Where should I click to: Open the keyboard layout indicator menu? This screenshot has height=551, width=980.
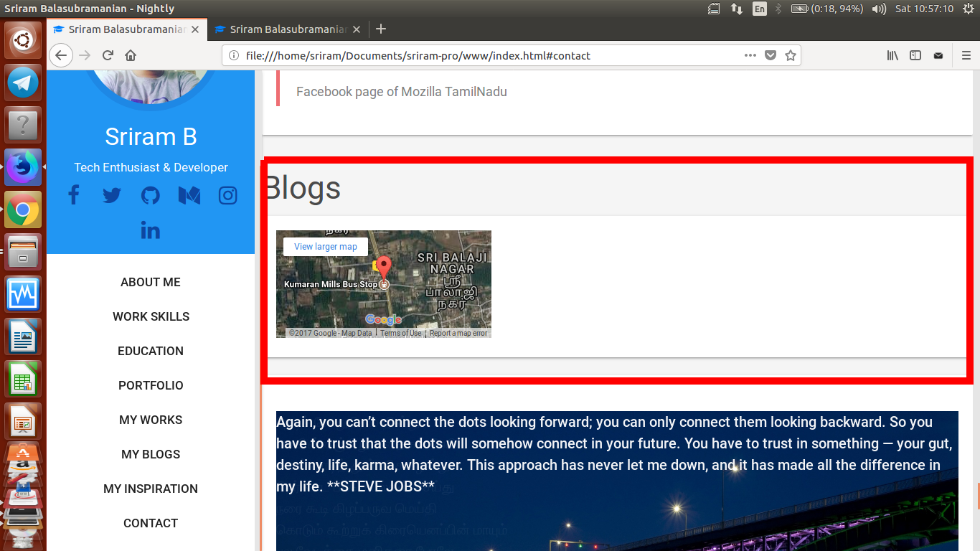tap(759, 8)
